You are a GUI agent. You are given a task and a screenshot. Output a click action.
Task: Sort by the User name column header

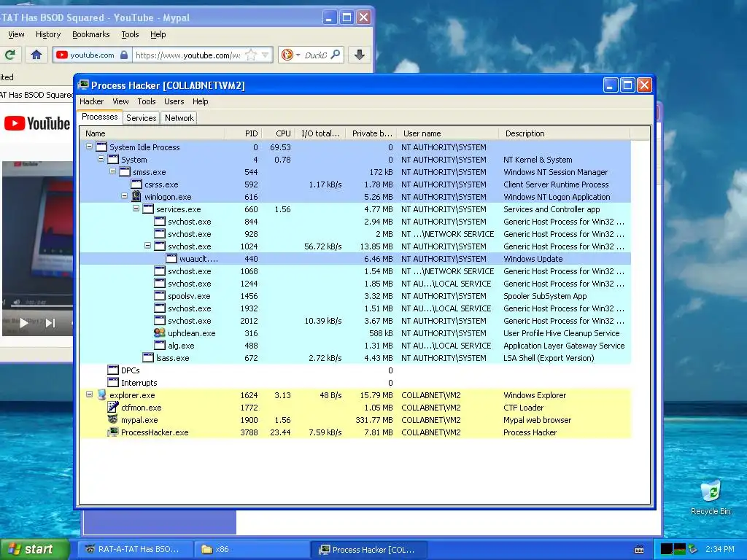(x=448, y=133)
